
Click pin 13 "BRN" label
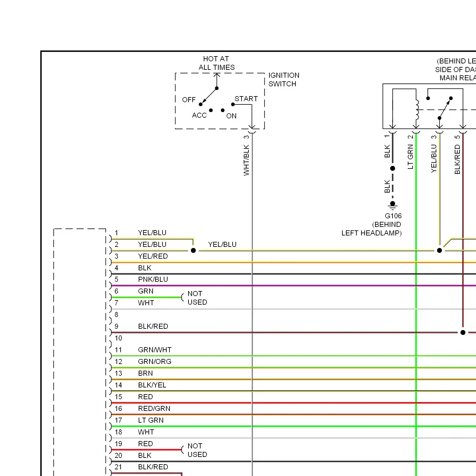click(145, 374)
